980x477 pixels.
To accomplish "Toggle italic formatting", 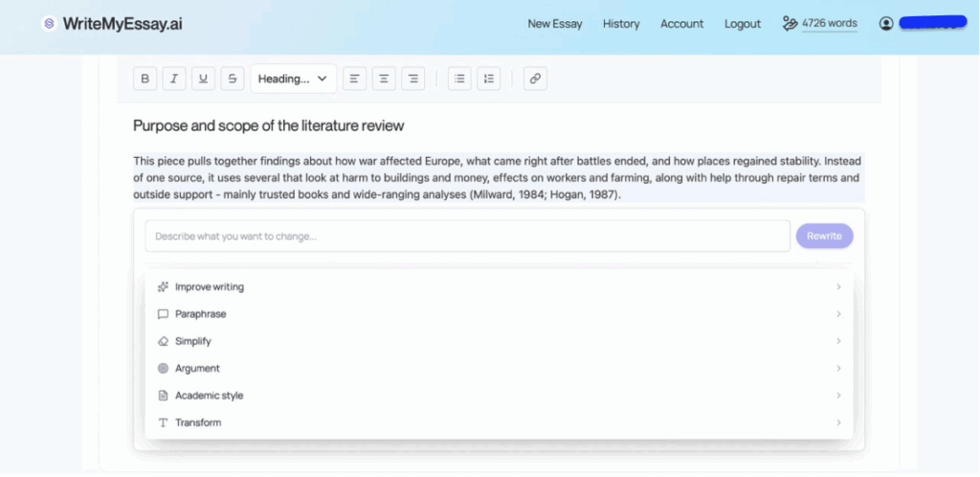I will tap(173, 79).
